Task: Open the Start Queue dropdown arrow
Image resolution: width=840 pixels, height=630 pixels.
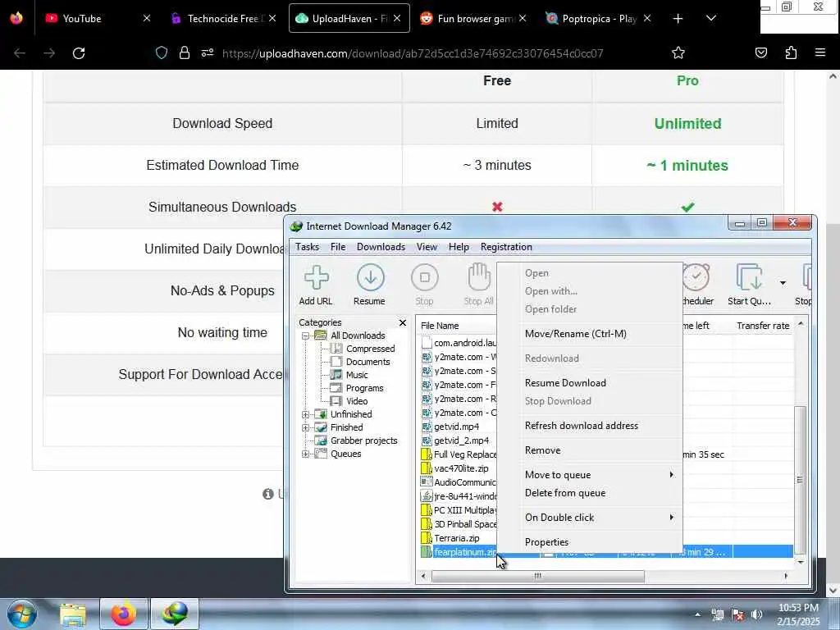Action: click(783, 283)
